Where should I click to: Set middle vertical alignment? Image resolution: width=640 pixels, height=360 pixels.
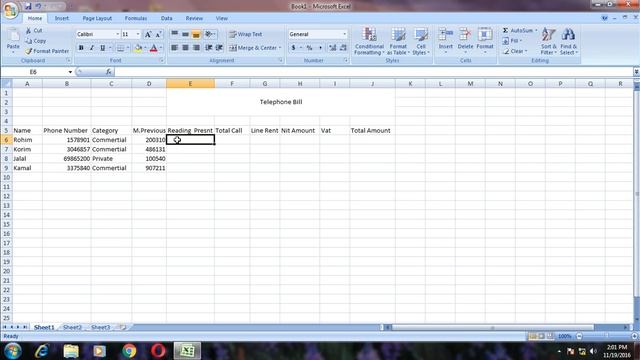point(185,34)
